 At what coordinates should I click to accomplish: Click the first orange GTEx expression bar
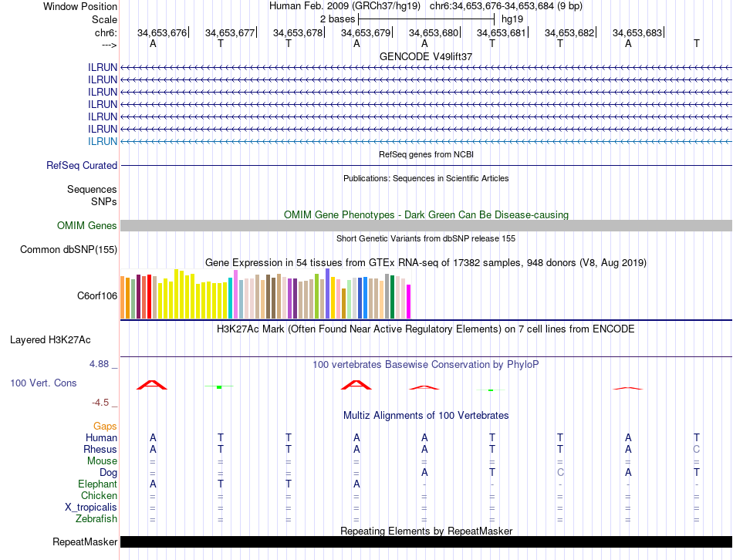coord(123,297)
